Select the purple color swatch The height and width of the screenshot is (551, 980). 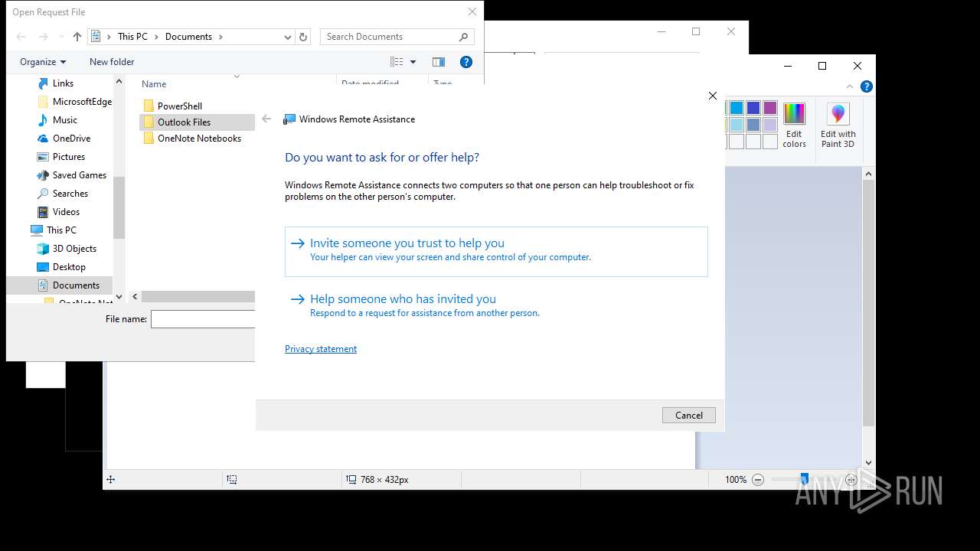point(770,108)
